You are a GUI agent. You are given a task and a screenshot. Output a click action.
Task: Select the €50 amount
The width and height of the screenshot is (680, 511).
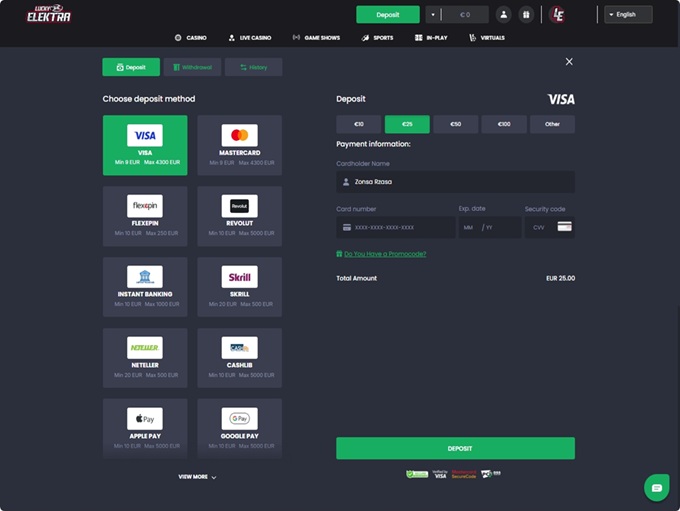tap(455, 124)
